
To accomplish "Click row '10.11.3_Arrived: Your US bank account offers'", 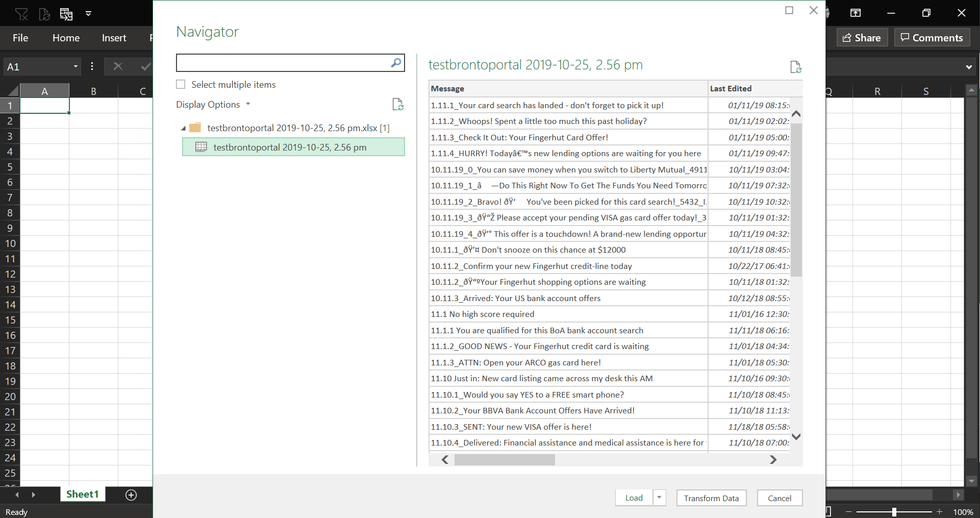I will coord(568,298).
